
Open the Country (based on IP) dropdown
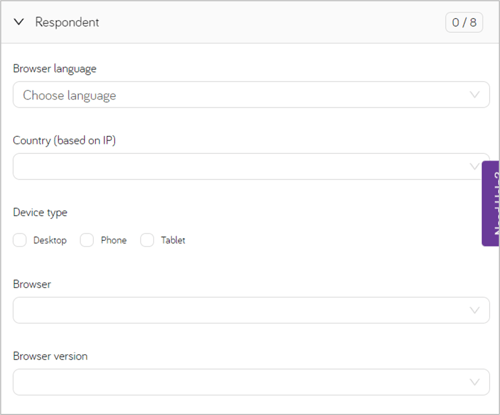pyautogui.click(x=247, y=166)
